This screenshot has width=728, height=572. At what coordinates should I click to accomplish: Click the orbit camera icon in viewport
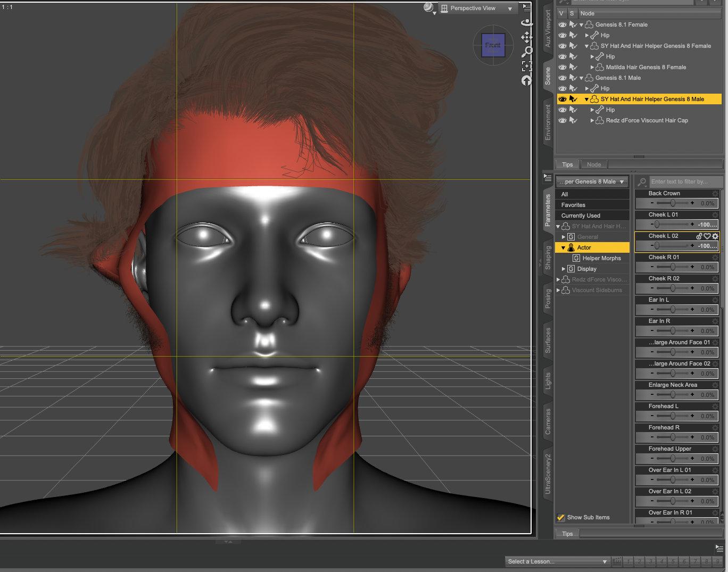pos(526,22)
